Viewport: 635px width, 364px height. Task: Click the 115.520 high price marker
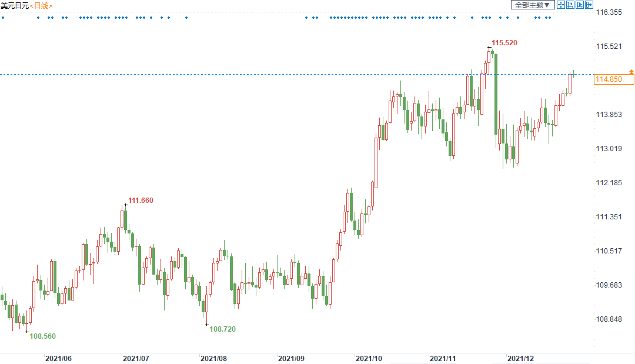[504, 43]
